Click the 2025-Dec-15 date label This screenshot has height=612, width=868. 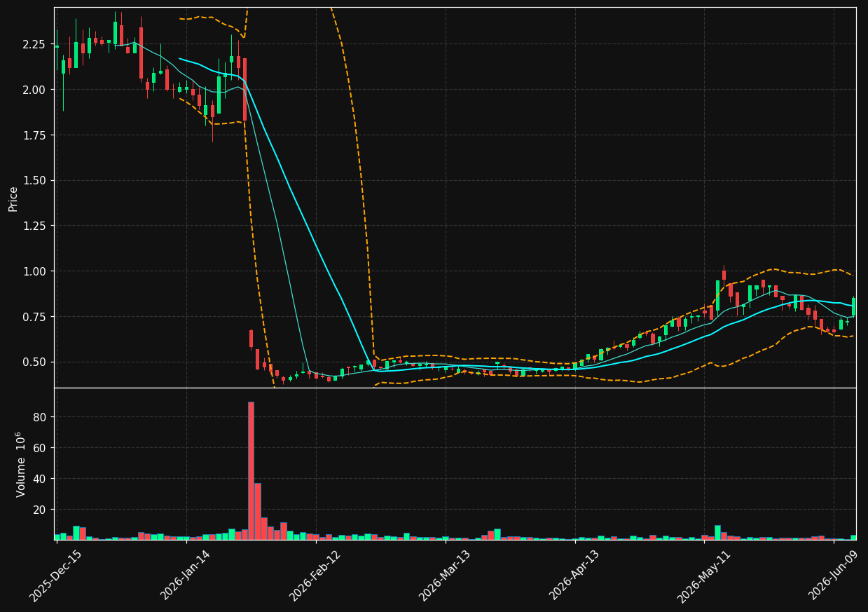[x=55, y=576]
